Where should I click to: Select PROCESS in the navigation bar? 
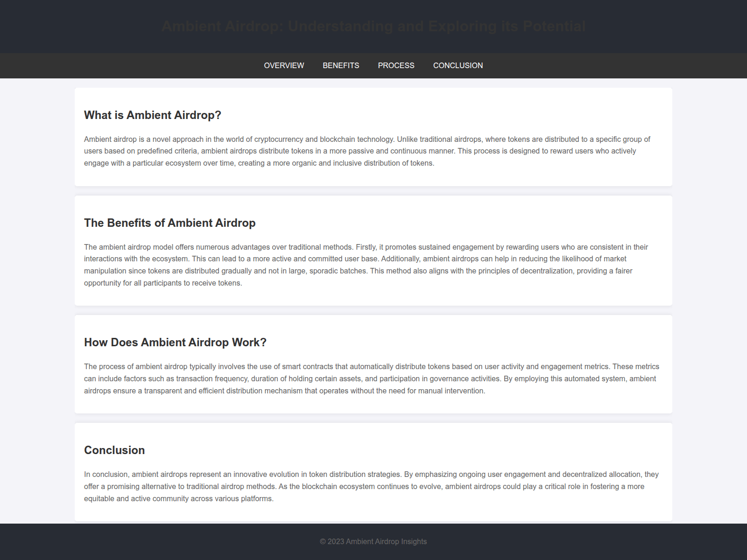[396, 65]
